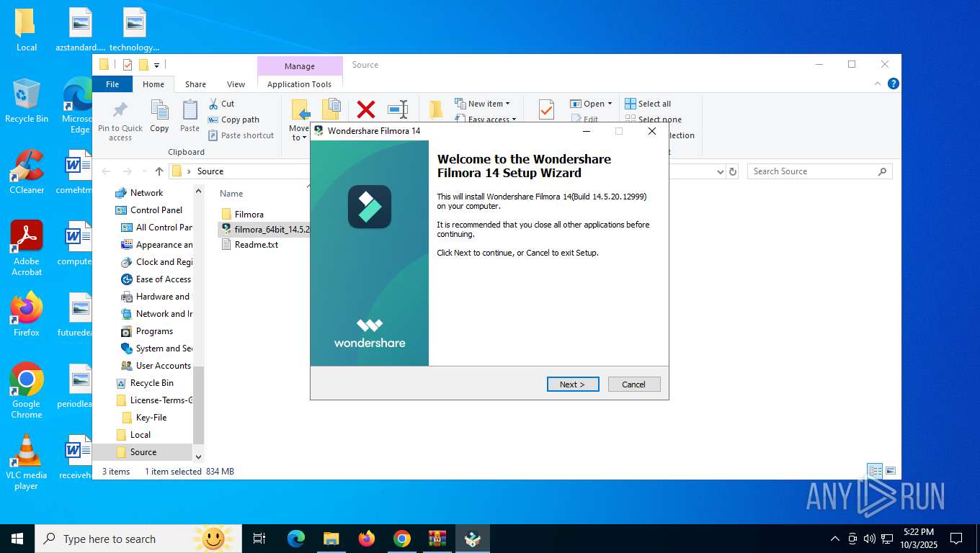Click Next in Filmora Setup Wizard
980x553 pixels.
573,384
